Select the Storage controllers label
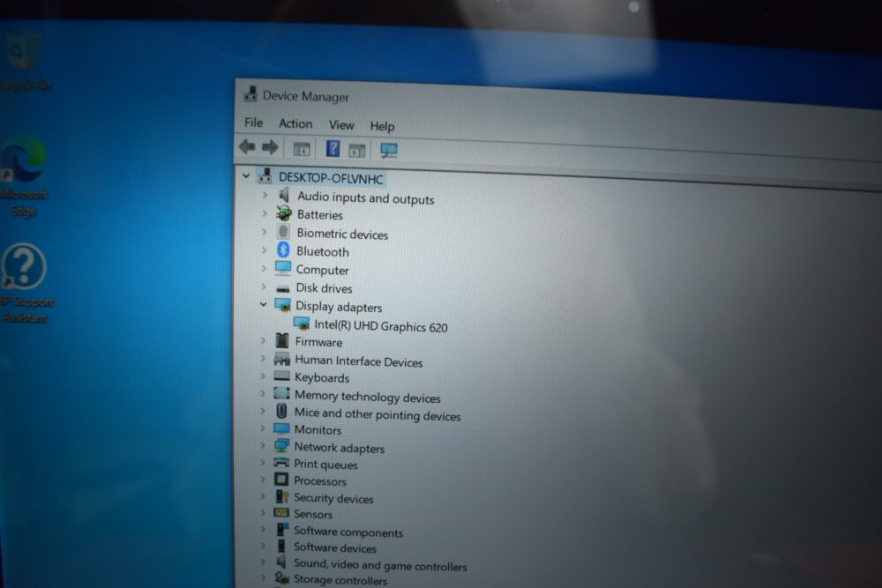Image resolution: width=882 pixels, height=588 pixels. (340, 580)
